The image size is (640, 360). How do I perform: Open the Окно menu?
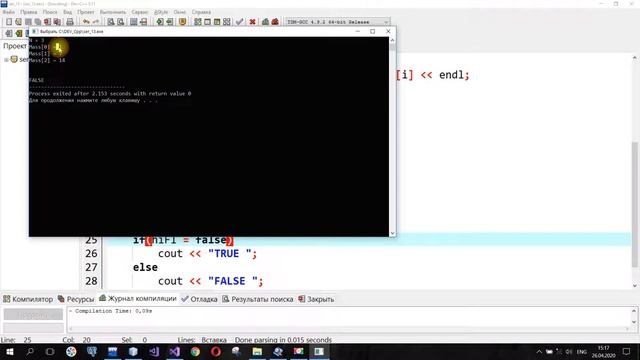click(180, 12)
